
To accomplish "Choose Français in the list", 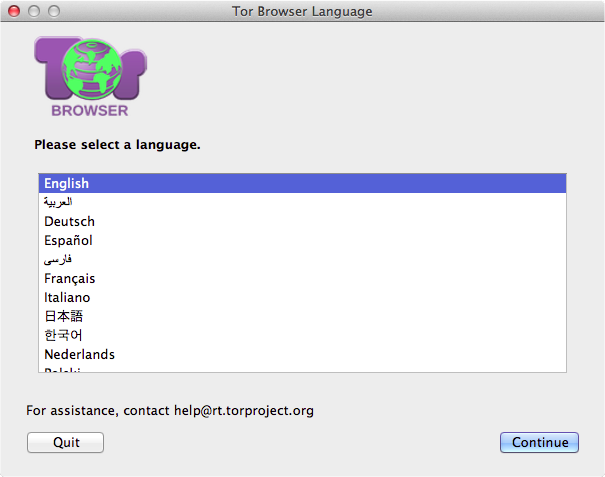I will click(302, 278).
